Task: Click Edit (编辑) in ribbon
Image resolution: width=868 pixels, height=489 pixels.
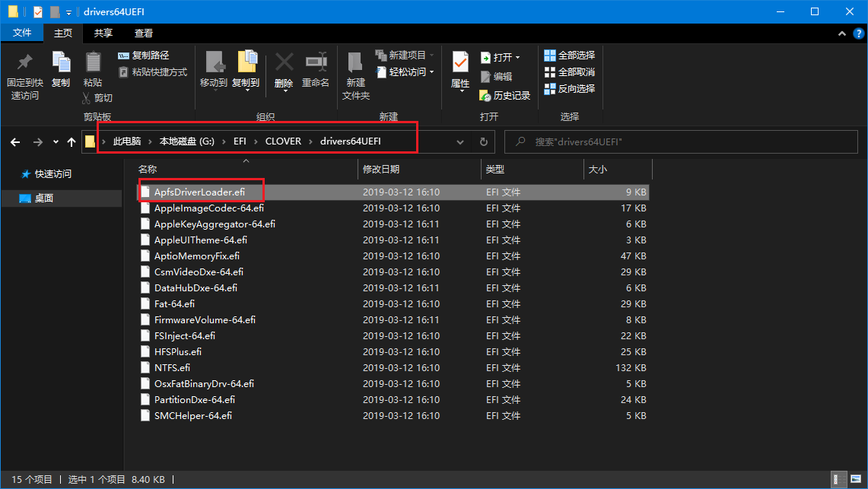Action: 496,76
